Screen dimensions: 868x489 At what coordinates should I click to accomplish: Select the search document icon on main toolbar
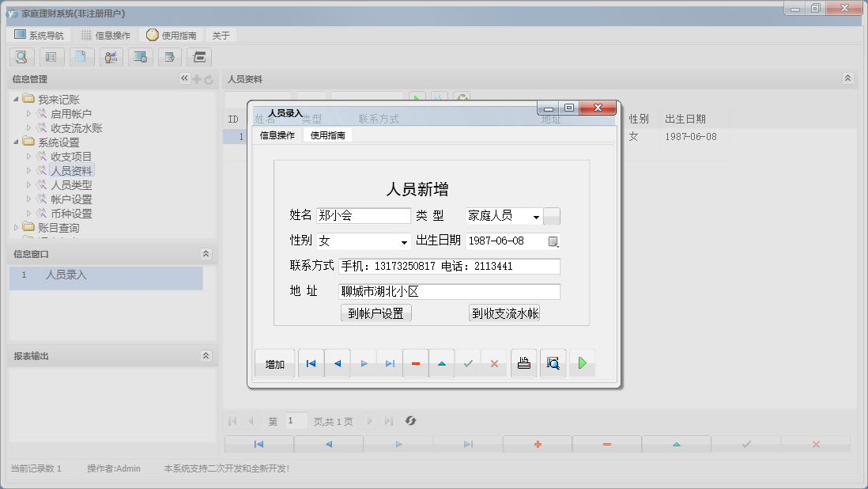21,57
